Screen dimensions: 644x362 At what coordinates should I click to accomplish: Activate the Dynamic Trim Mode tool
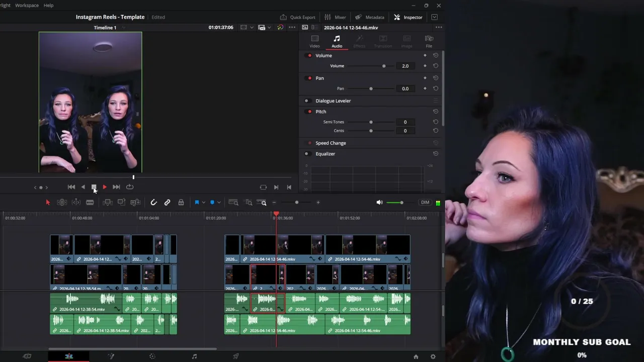pyautogui.click(x=76, y=202)
